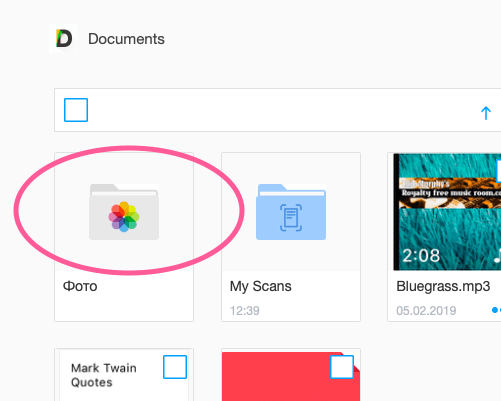Tick the select-all checkbox in toolbar
501x401 pixels.
(x=76, y=110)
